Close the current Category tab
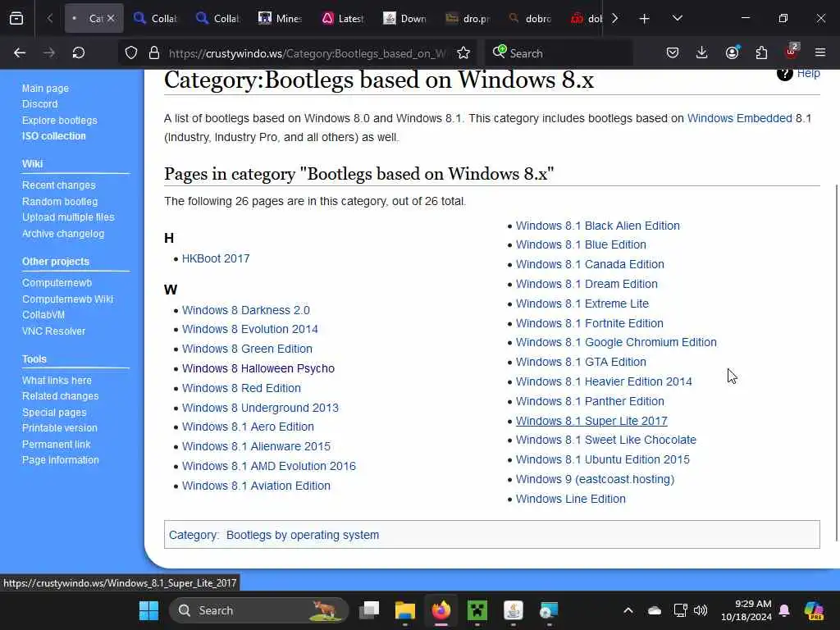Image resolution: width=840 pixels, height=630 pixels. [x=111, y=18]
